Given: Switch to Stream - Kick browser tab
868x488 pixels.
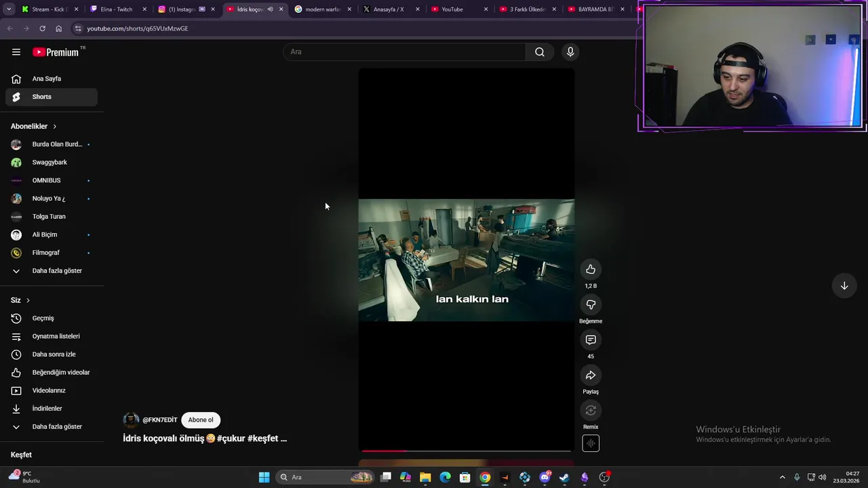Looking at the screenshot, I should point(49,9).
